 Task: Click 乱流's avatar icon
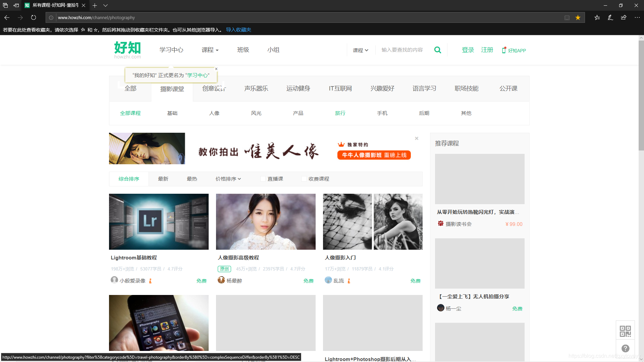328,280
